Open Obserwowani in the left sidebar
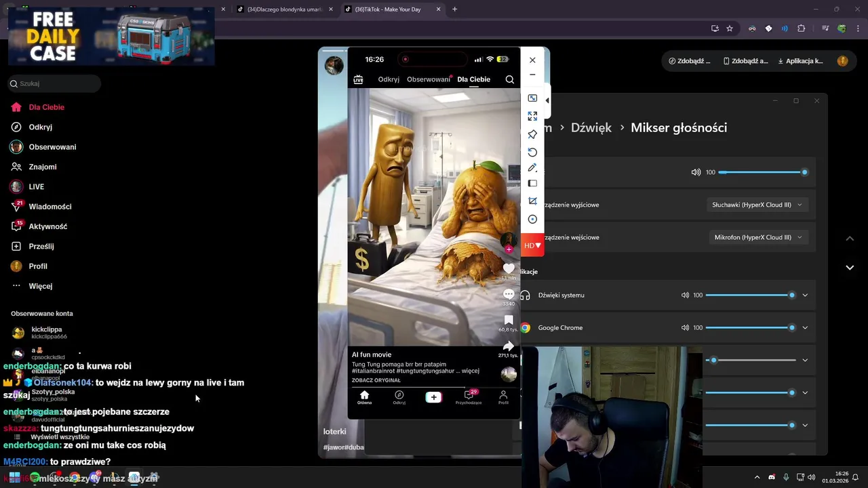Image resolution: width=868 pixels, height=488 pixels. pos(43,147)
